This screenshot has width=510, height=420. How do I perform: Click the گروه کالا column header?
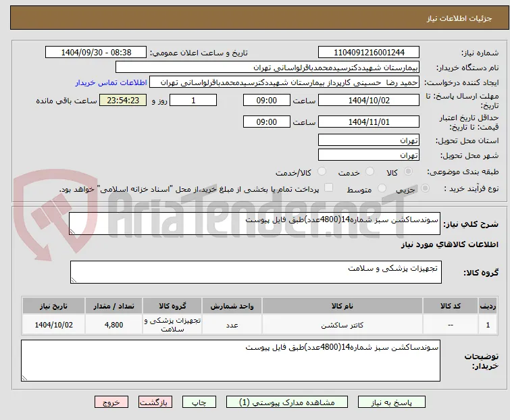pos(172,306)
